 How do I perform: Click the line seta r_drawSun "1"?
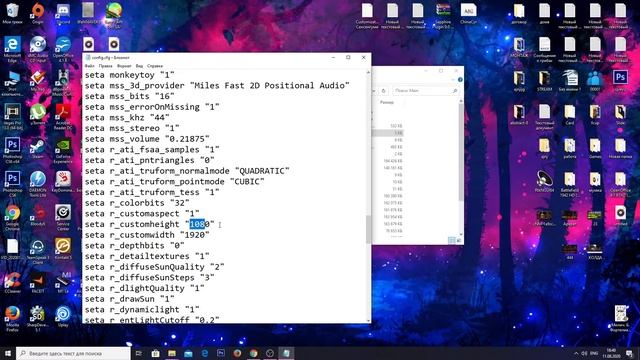[x=129, y=299]
